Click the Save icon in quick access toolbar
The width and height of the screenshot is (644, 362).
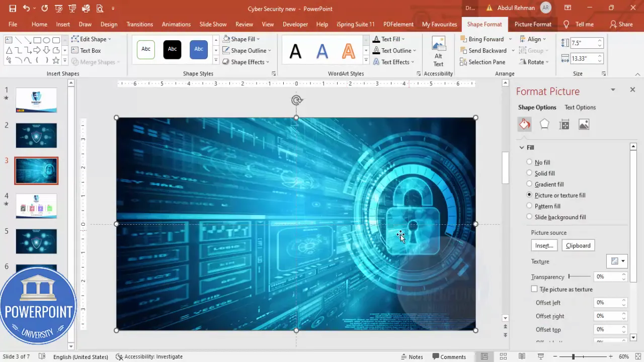(x=13, y=9)
